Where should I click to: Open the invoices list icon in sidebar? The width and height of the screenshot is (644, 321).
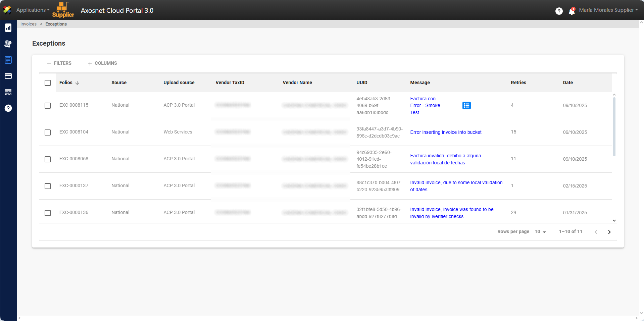8,60
